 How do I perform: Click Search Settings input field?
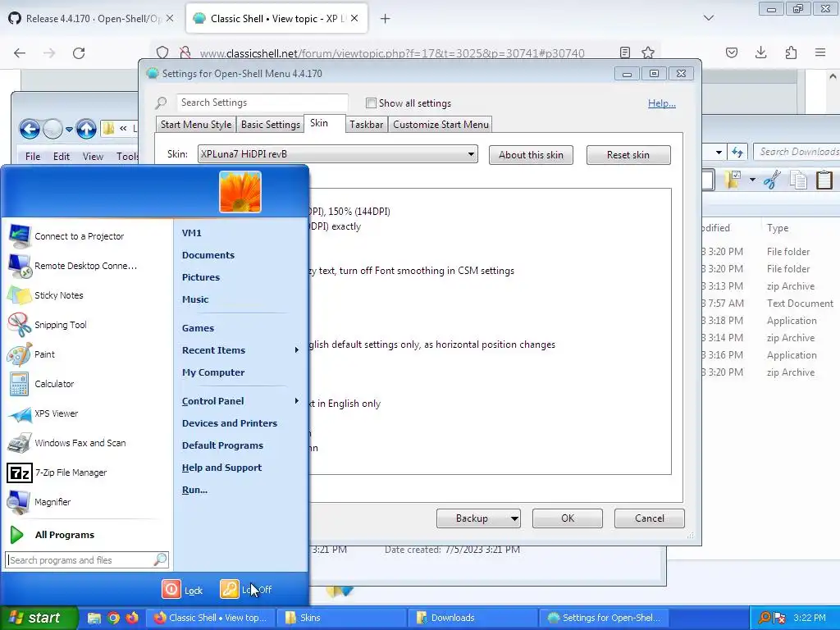[x=262, y=103]
